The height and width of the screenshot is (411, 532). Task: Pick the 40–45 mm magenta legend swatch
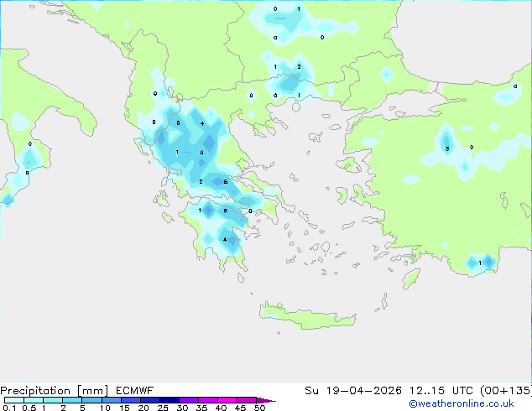pyautogui.click(x=227, y=400)
